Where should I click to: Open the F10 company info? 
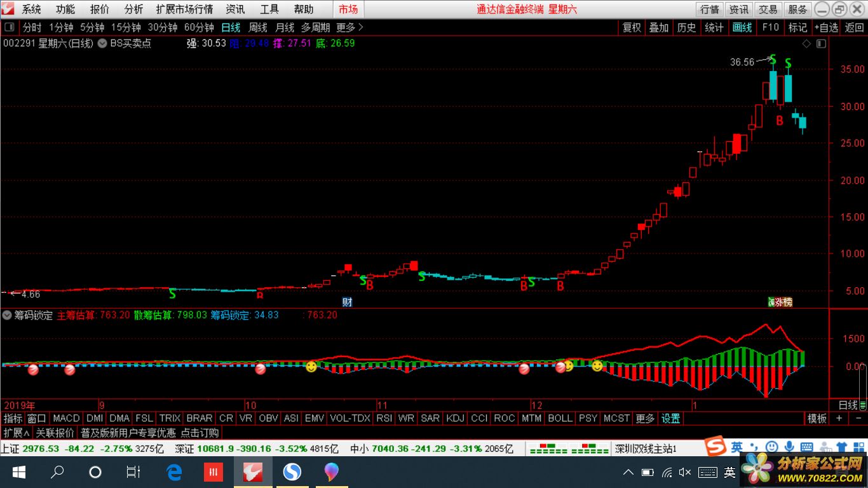[x=771, y=27]
